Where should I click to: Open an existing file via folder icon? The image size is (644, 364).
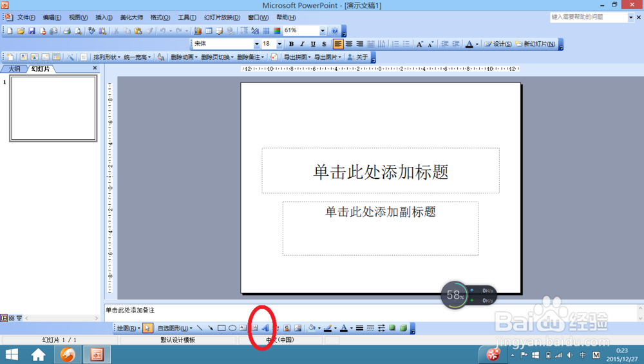[21, 31]
